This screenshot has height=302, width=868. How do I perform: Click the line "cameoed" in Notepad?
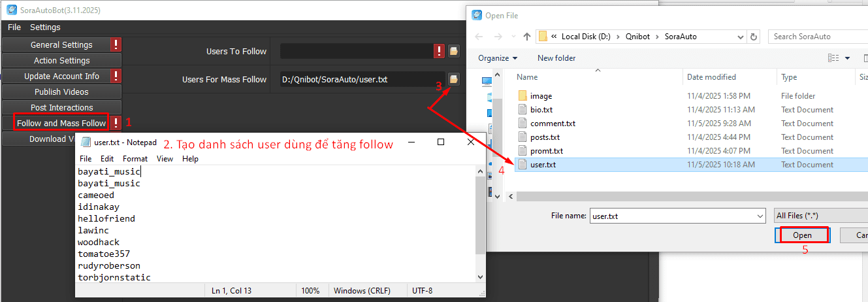click(x=96, y=195)
